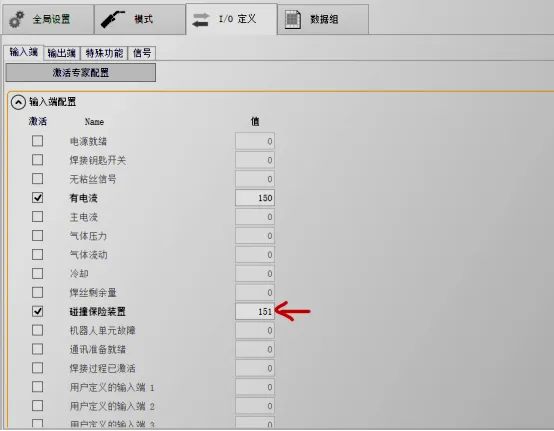Click the 激活专家配置 button
Screen dimensions: 554x431
(x=81, y=72)
